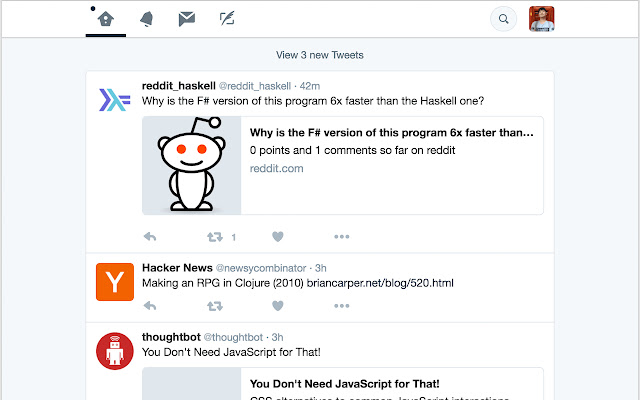Open the profile avatar menu

point(541,18)
